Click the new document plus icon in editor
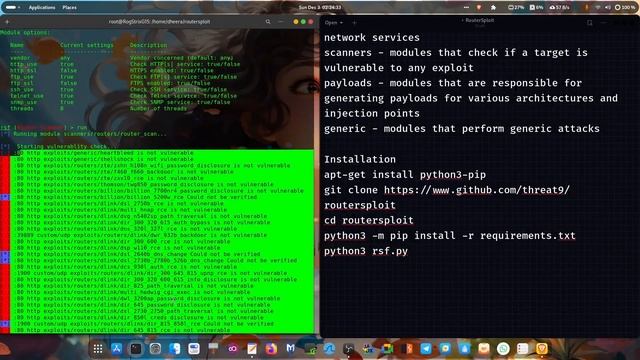Viewport: 640px width, 360px height. (x=354, y=23)
